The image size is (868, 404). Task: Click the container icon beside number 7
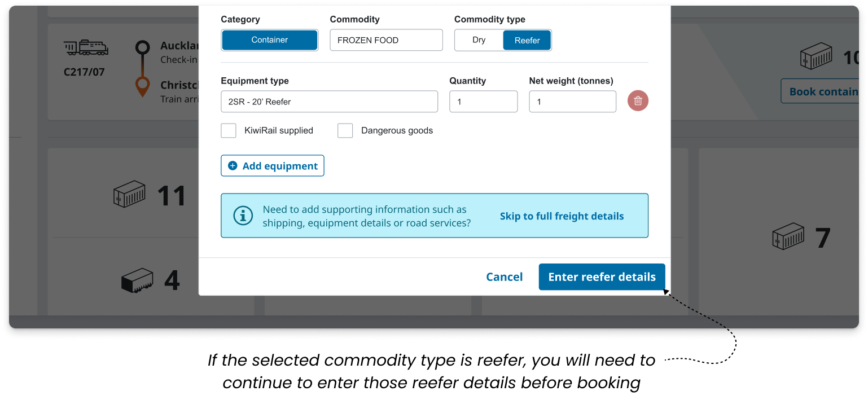click(x=788, y=237)
